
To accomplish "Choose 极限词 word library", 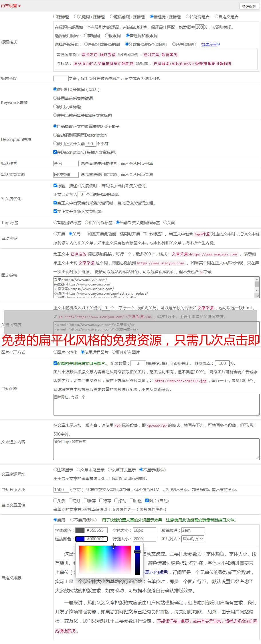I will [x=107, y=36].
